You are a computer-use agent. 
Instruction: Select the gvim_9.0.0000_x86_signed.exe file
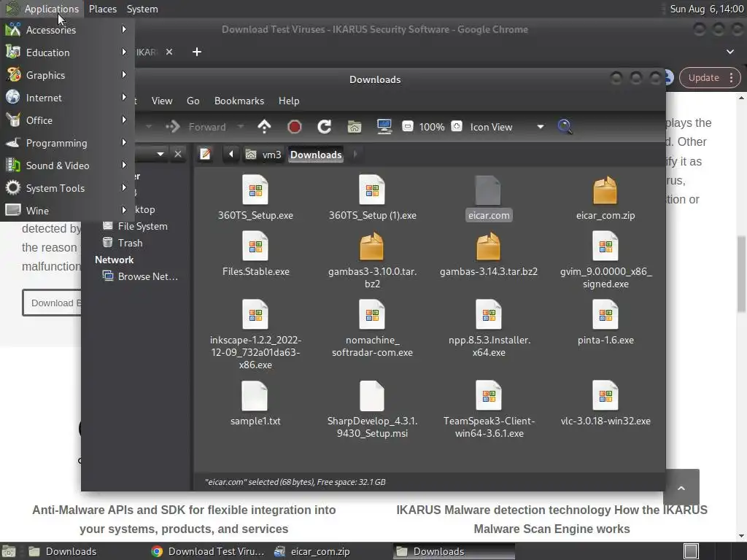(x=605, y=260)
